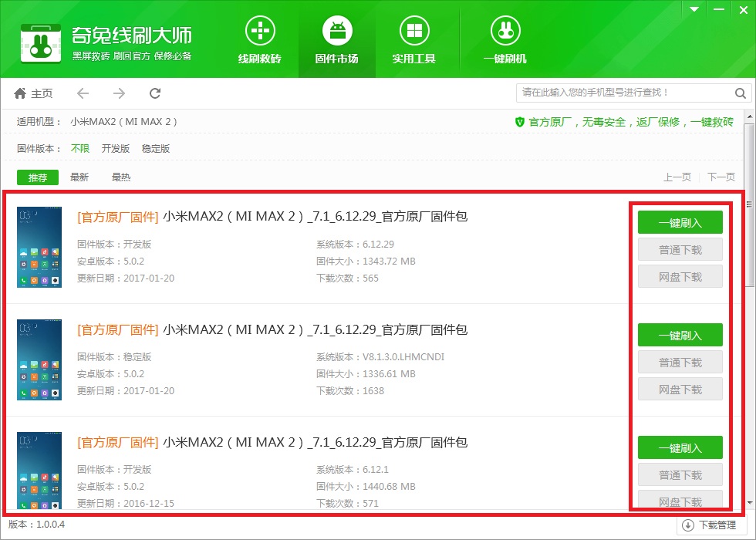Image resolution: width=756 pixels, height=540 pixels.
Task: Click 一键刷入 for firmware 6.12.1
Action: tap(680, 447)
